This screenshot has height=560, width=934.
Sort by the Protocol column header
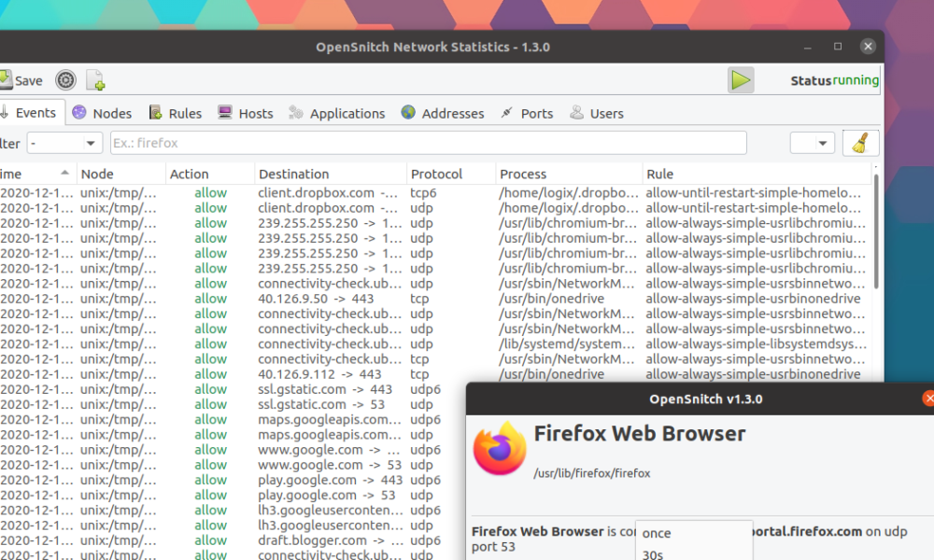pyautogui.click(x=451, y=174)
